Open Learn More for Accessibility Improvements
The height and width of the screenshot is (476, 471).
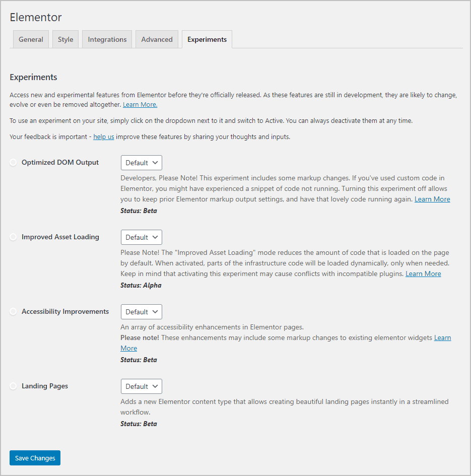click(x=442, y=337)
